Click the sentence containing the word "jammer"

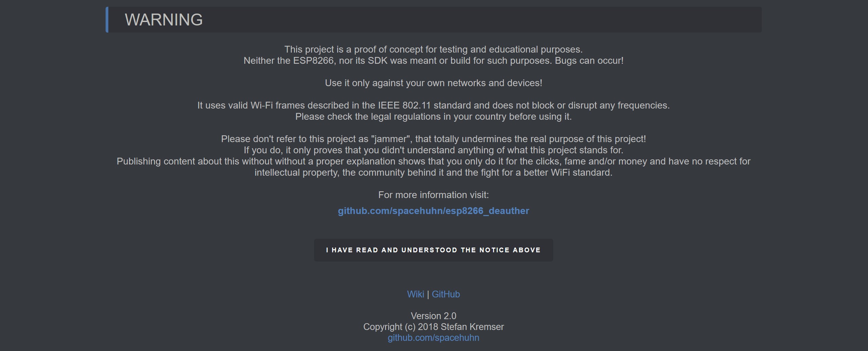[433, 139]
